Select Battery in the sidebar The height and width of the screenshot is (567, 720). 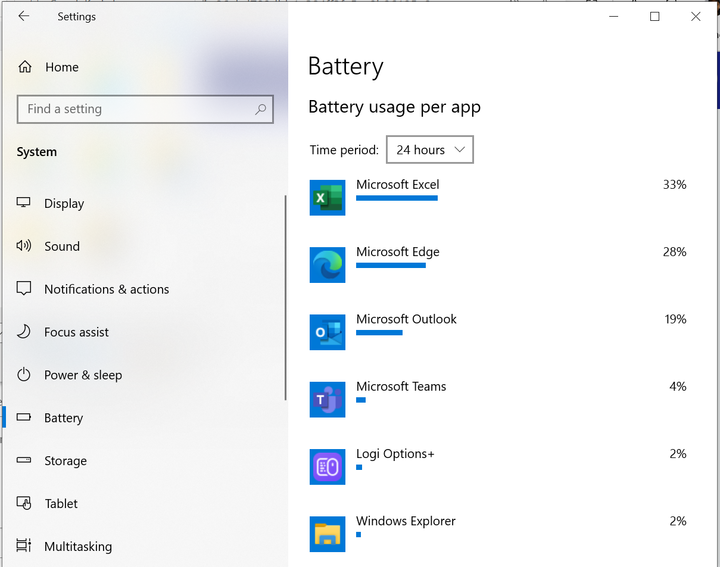tap(63, 418)
